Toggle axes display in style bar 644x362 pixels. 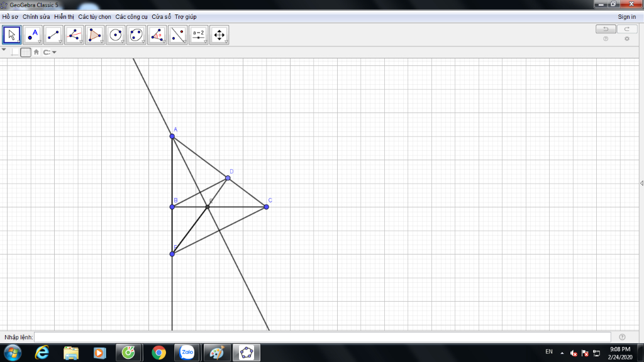[15, 52]
